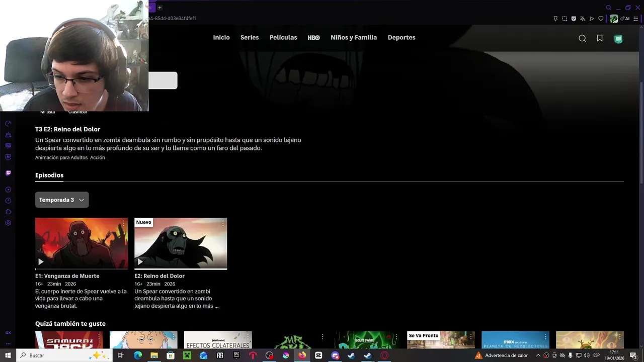Open the browser extension avatar icon
Viewport: 644px width, 362px height.
click(x=614, y=19)
